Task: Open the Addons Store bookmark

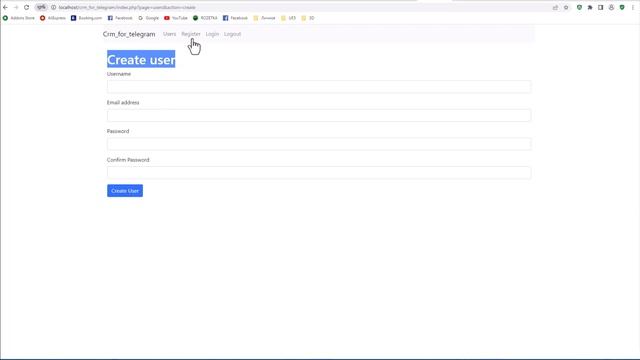Action: 19,18
